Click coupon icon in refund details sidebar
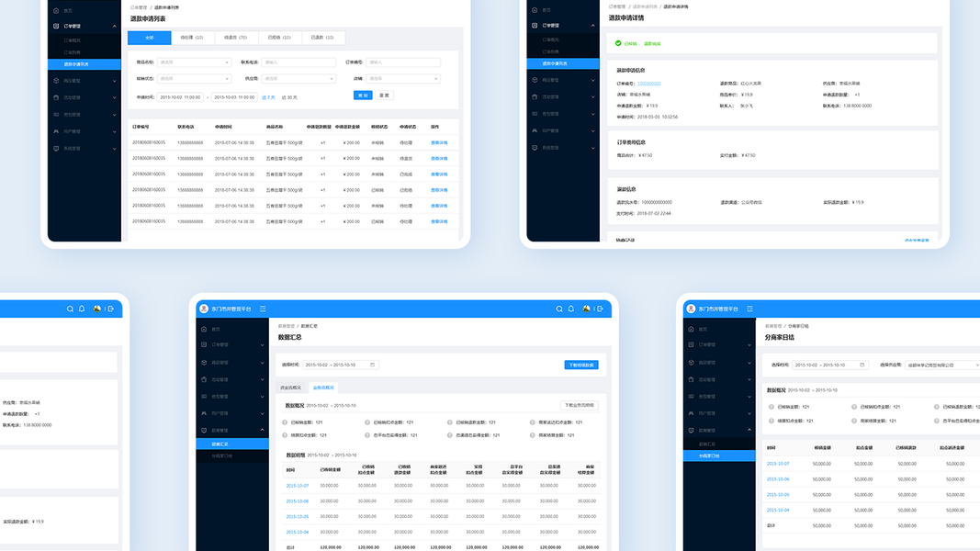Viewport: 980px width, 551px height. [535, 114]
